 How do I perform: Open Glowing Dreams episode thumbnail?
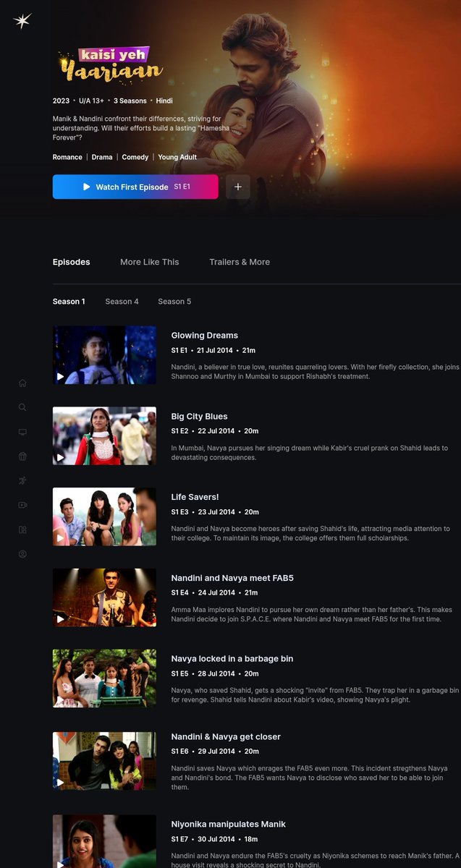point(104,354)
